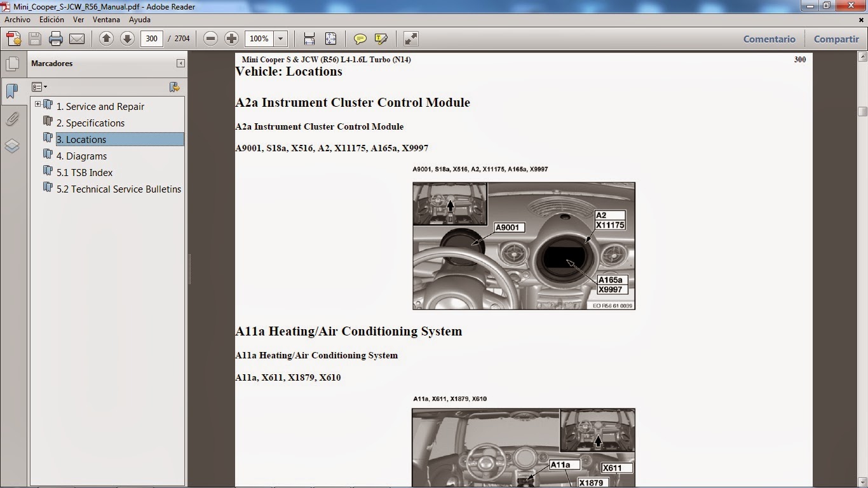Click the A11a, X611, X1879, X610 bold line
Viewport: 868px width, 488px height.
288,377
